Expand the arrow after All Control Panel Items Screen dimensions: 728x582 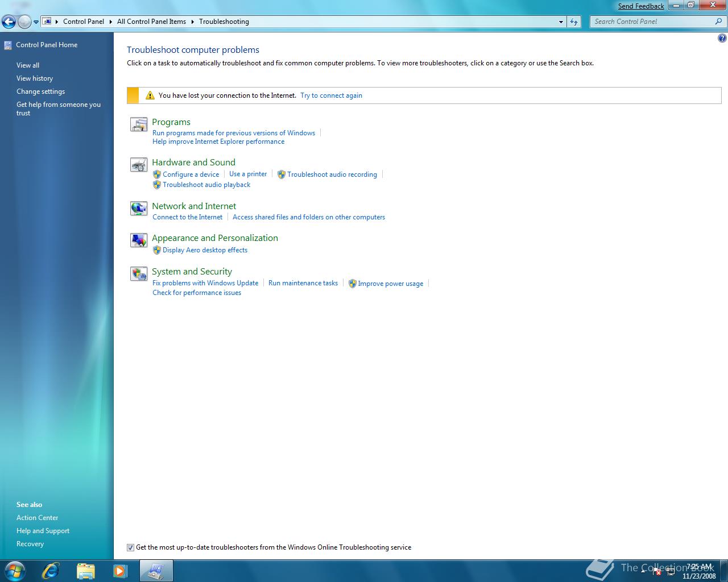(x=192, y=22)
